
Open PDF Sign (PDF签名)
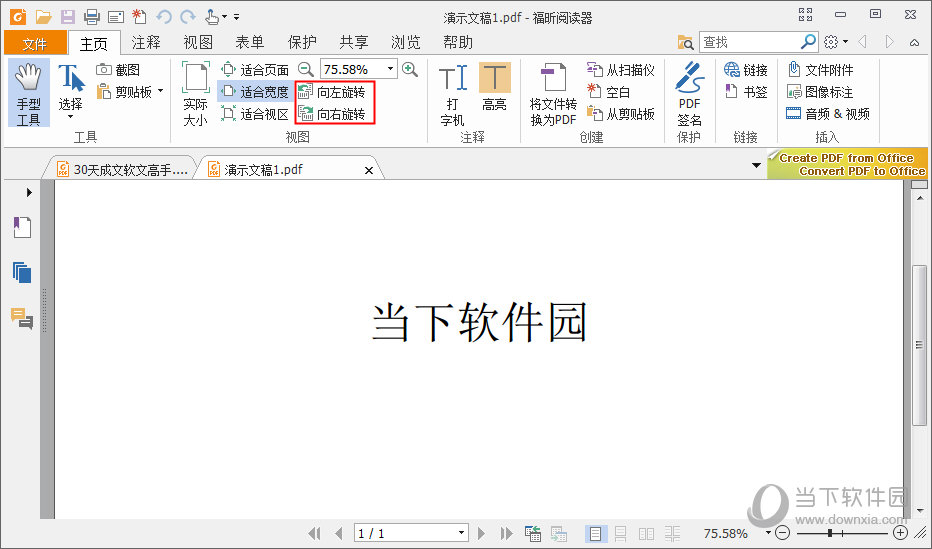[689, 94]
